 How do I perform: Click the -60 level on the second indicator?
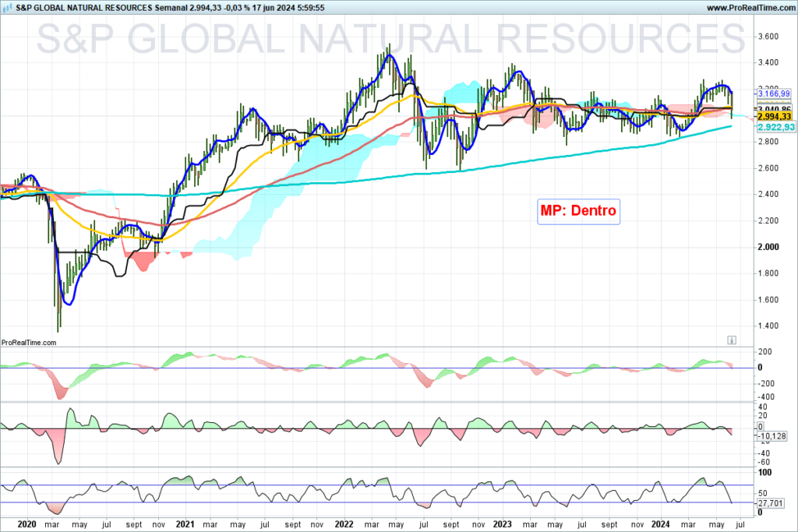click(764, 463)
